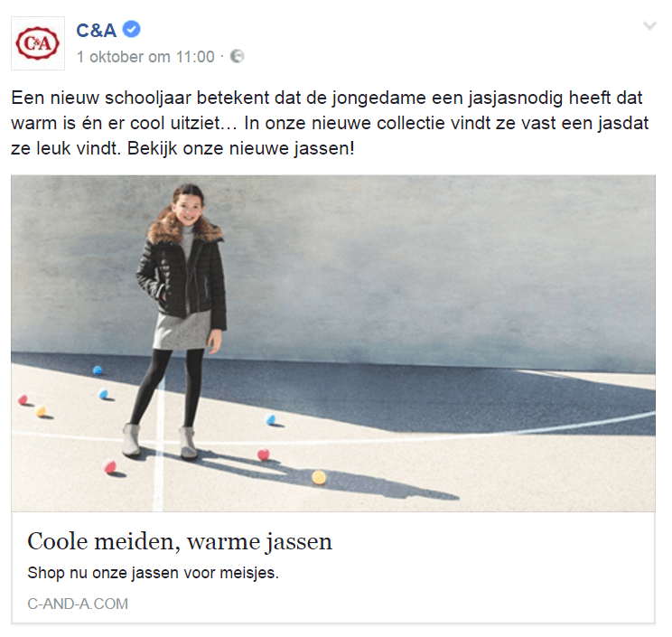
Task: Click the blue ball near the wall
Action: point(98,370)
